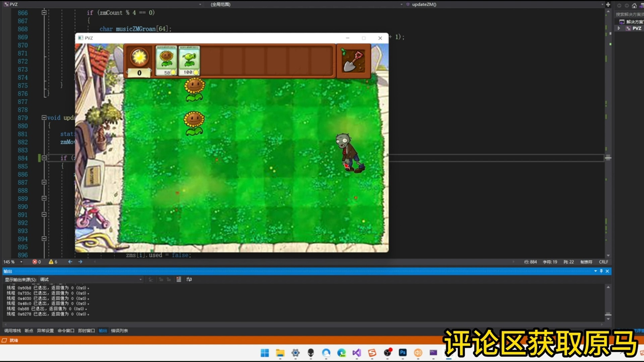The height and width of the screenshot is (362, 644).
Task: Select the Peashooter seed card
Action: [x=189, y=60]
